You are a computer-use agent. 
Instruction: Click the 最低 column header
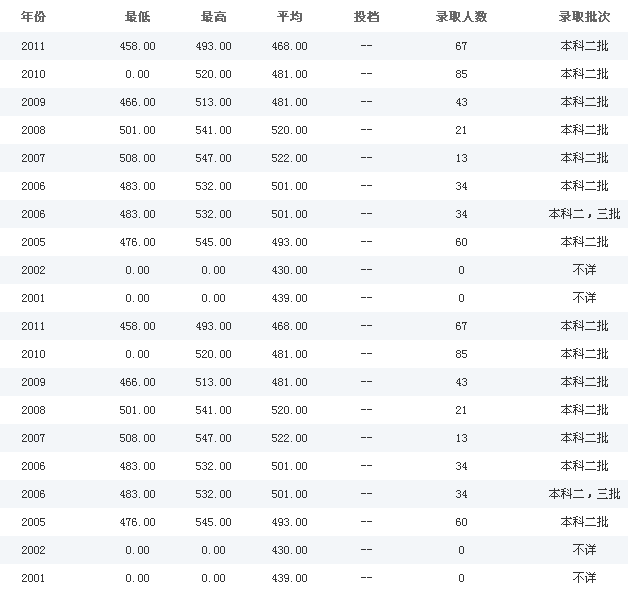point(138,18)
